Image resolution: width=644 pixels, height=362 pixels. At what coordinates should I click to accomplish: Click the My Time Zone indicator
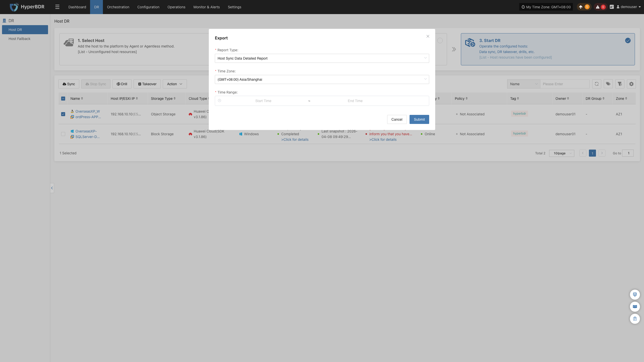pos(546,7)
